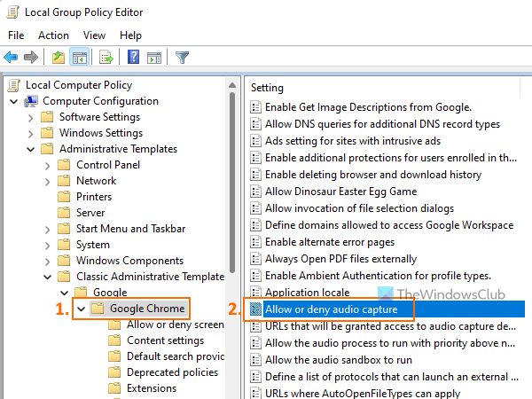This screenshot has width=532, height=399.
Task: Click the Computer Configuration computer icon
Action: tap(31, 101)
